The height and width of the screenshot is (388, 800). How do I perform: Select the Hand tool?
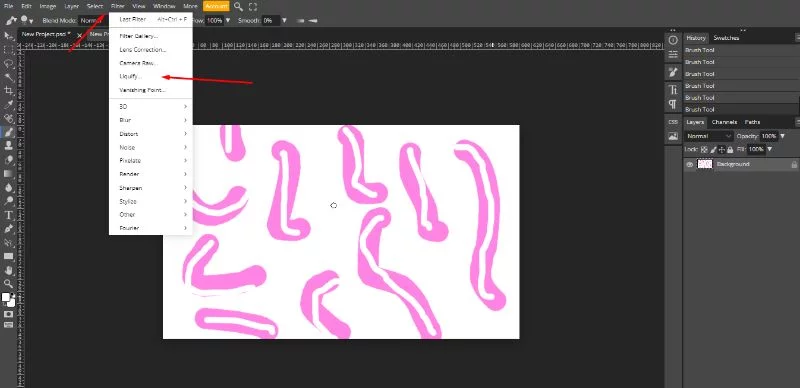[x=9, y=270]
